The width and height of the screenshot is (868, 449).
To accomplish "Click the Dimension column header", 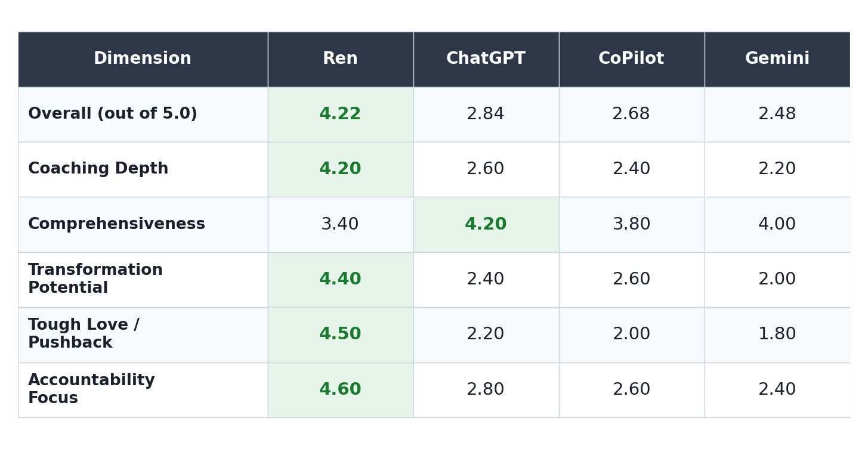I will click(x=143, y=59).
